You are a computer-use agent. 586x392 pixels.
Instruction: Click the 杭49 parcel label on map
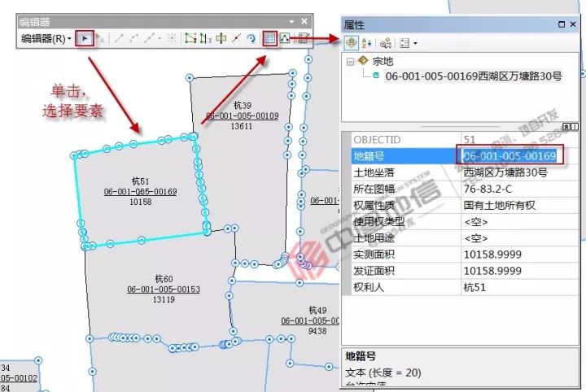click(317, 310)
